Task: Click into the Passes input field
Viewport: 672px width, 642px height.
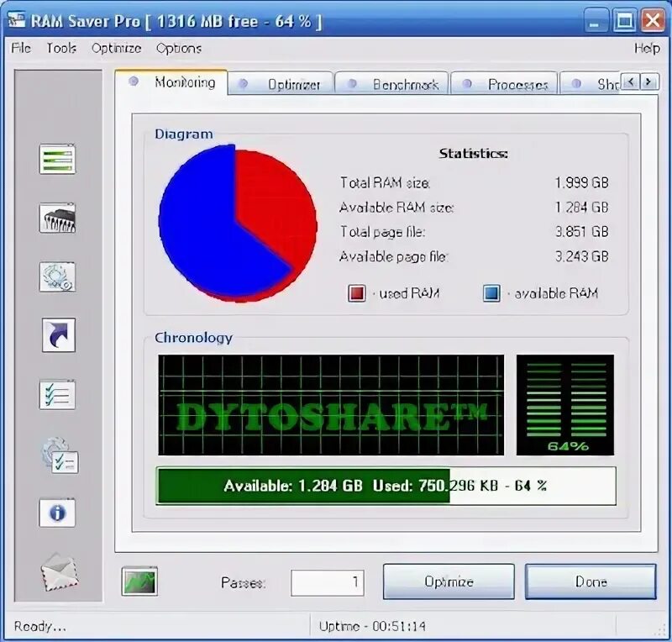Action: tap(328, 582)
